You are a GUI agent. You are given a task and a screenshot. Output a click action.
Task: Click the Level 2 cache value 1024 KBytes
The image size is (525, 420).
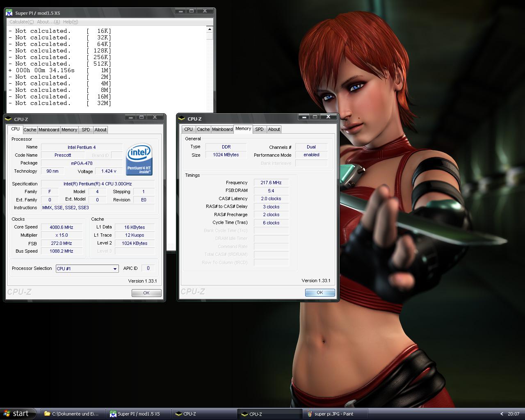(135, 243)
